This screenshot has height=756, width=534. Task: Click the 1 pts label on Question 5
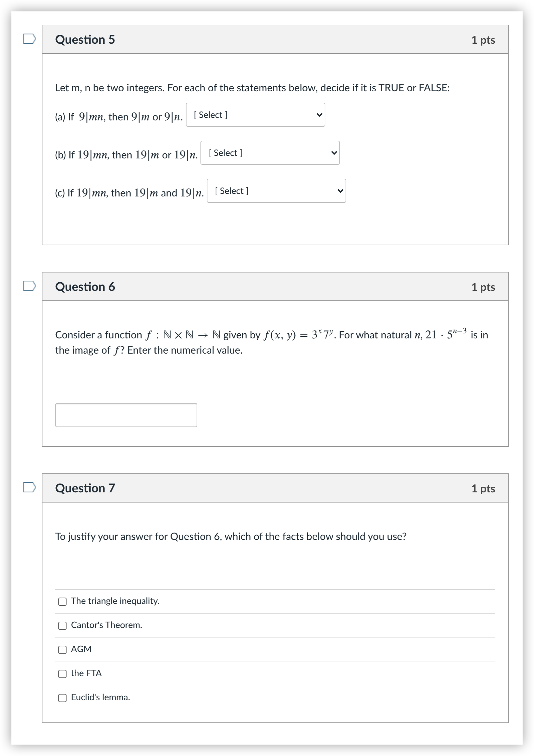coord(483,40)
